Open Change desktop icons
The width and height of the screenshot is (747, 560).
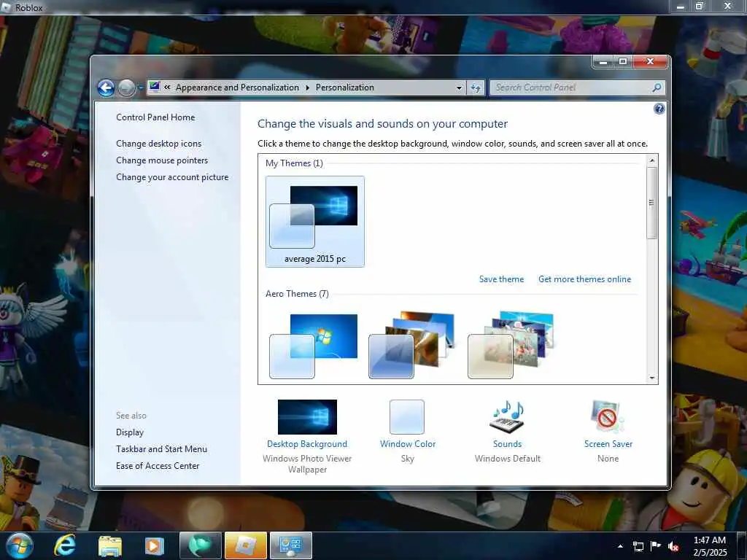pos(158,144)
